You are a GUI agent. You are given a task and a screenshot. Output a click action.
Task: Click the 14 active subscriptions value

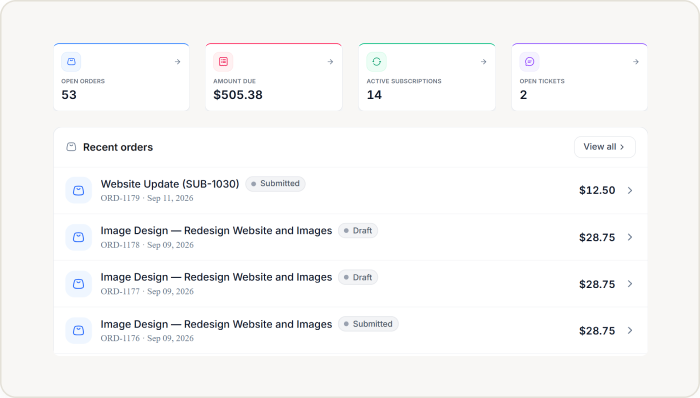pos(374,95)
